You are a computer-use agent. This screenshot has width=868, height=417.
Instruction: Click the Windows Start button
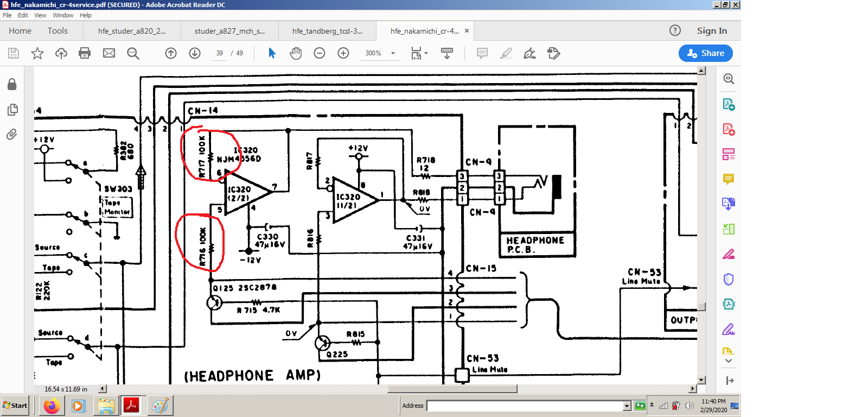pyautogui.click(x=15, y=406)
